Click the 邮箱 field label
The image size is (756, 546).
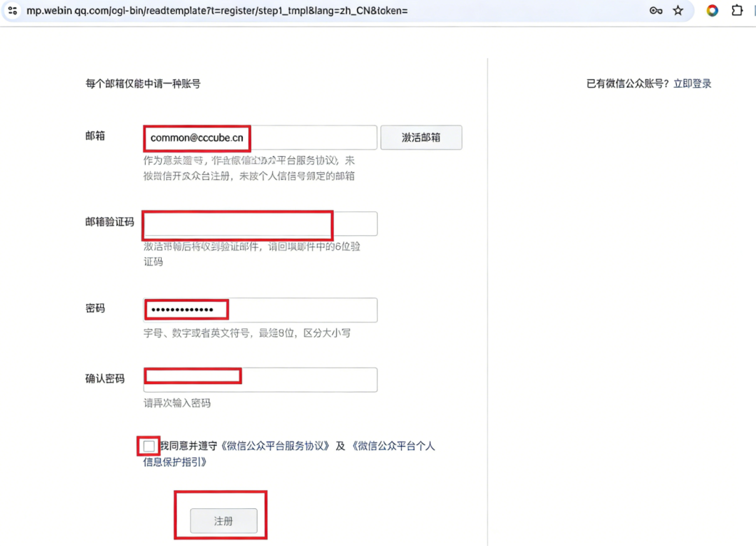coord(95,136)
